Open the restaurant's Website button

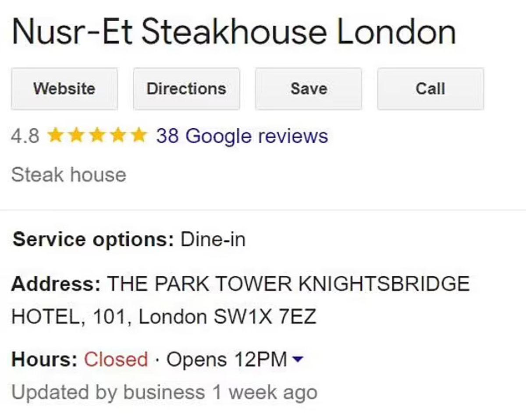coord(64,89)
